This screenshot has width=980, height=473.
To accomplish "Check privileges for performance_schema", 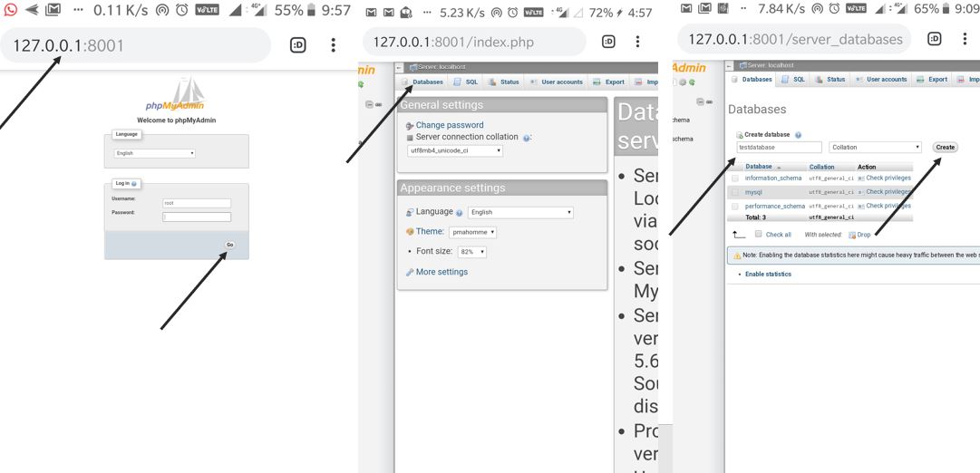I will pyautogui.click(x=884, y=207).
